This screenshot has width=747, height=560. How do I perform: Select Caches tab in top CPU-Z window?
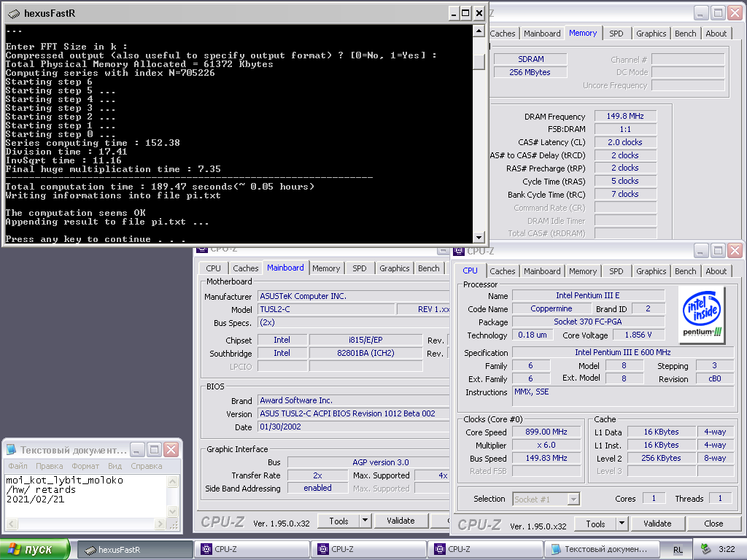pos(503,34)
